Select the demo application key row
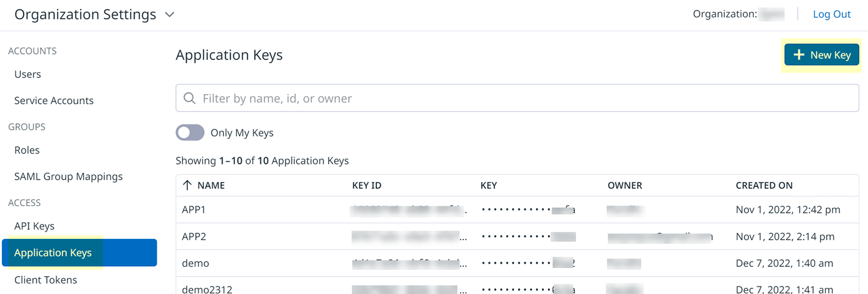The height and width of the screenshot is (294, 868). tap(196, 263)
